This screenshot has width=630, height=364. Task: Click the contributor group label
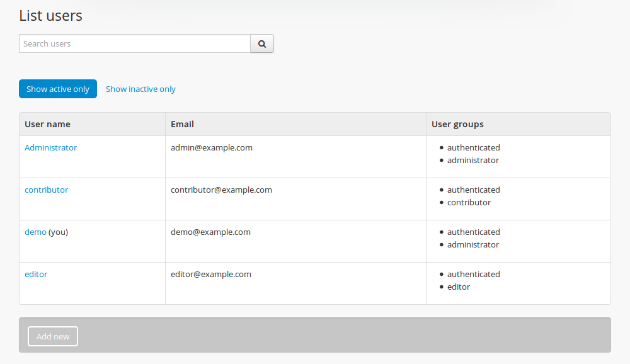[469, 202]
